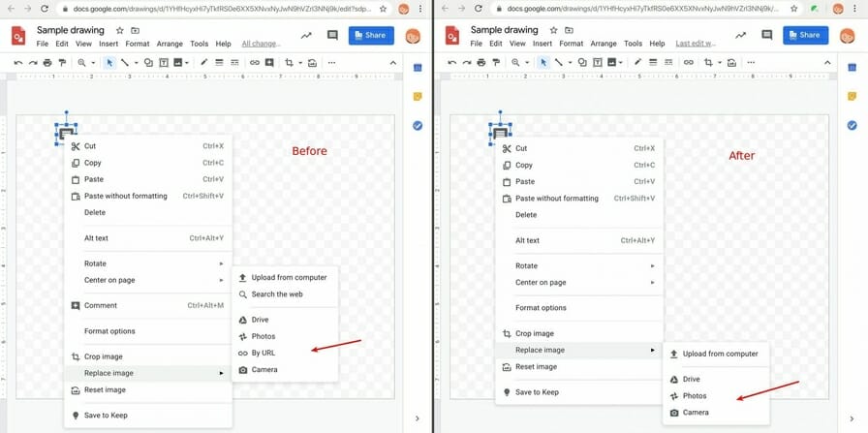This screenshot has height=433, width=868.
Task: Star the Sample drawing in Before window
Action: (120, 30)
